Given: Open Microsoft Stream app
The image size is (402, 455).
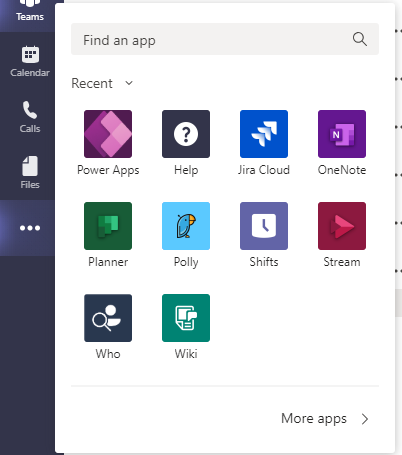Looking at the screenshot, I should (x=342, y=226).
